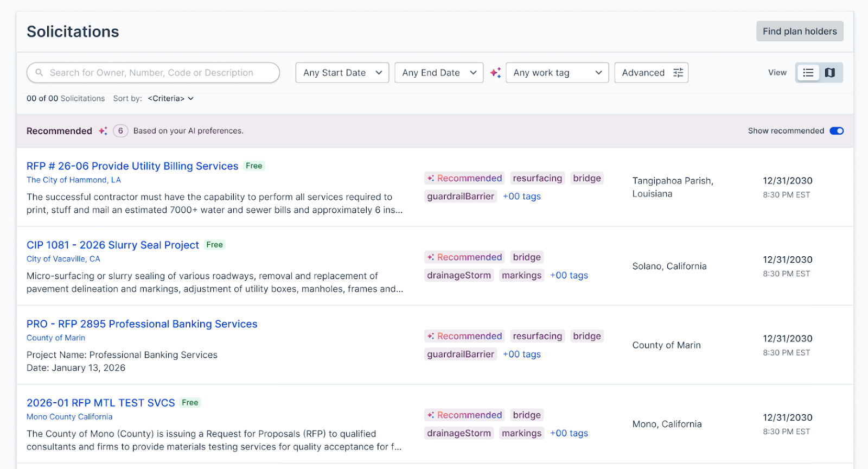The width and height of the screenshot is (868, 469).
Task: Click Solano, California location text
Action: tap(669, 266)
